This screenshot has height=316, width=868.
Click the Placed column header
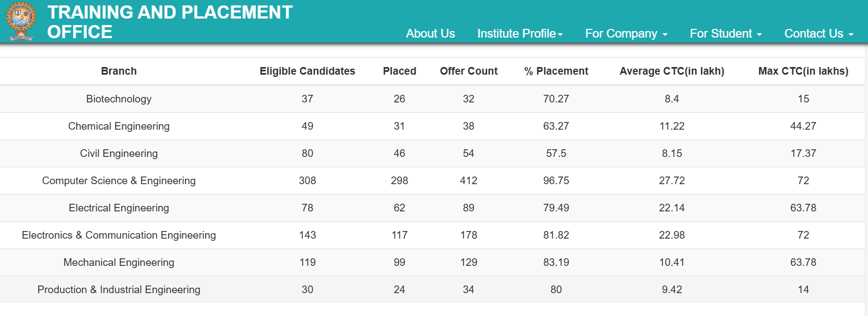point(399,71)
